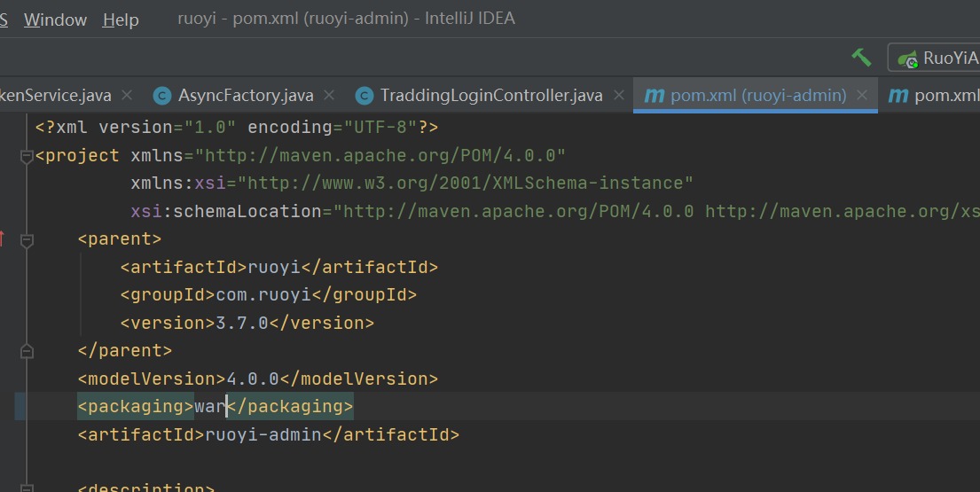This screenshot has width=980, height=492.
Task: Click the fold marker beside closing parent tag
Action: pos(27,352)
